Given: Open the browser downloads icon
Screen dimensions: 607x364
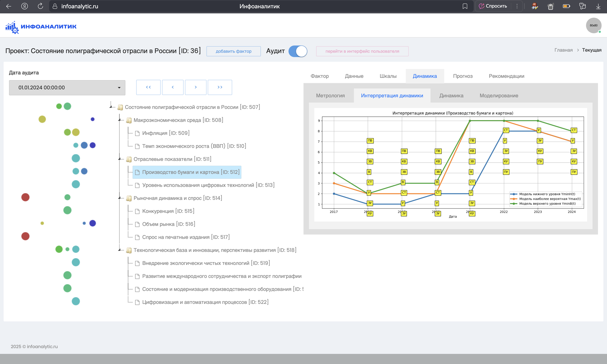Looking at the screenshot, I should click(x=598, y=6).
